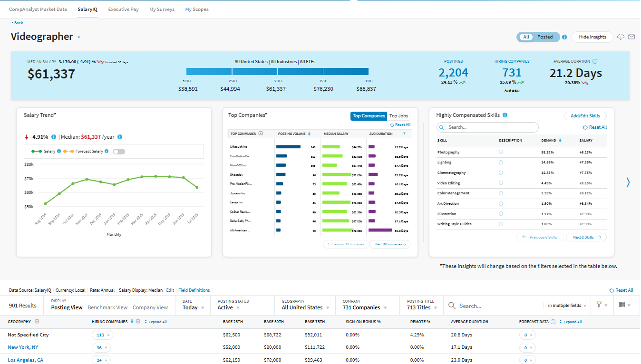The image size is (641, 364).
Task: Select the Benchmark View display tab
Action: [107, 307]
